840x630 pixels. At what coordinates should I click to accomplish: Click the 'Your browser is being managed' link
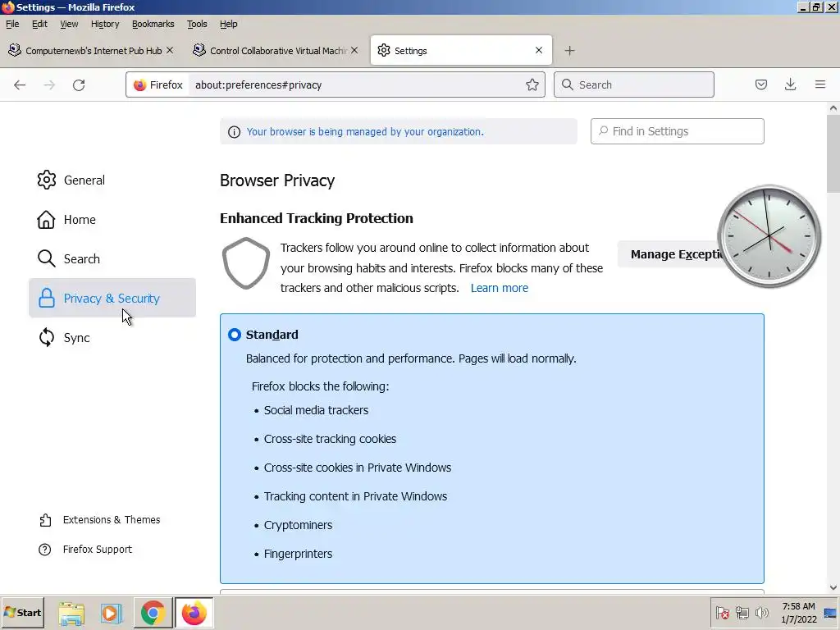point(365,132)
